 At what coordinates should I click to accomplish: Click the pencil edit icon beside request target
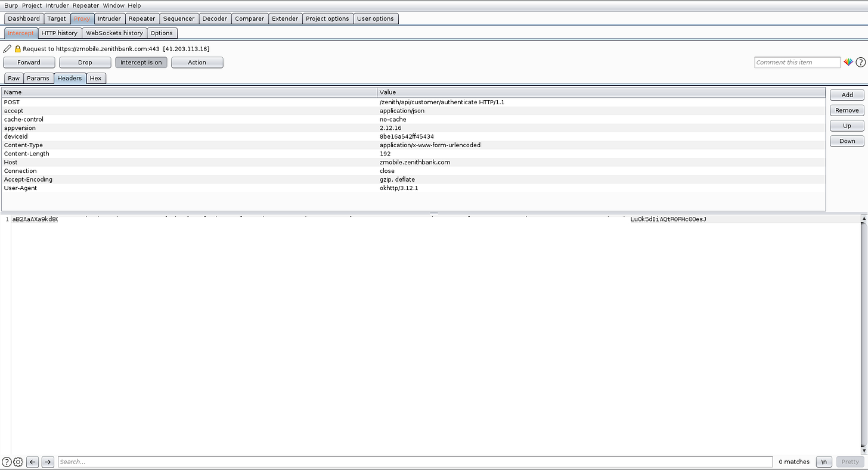[7, 49]
